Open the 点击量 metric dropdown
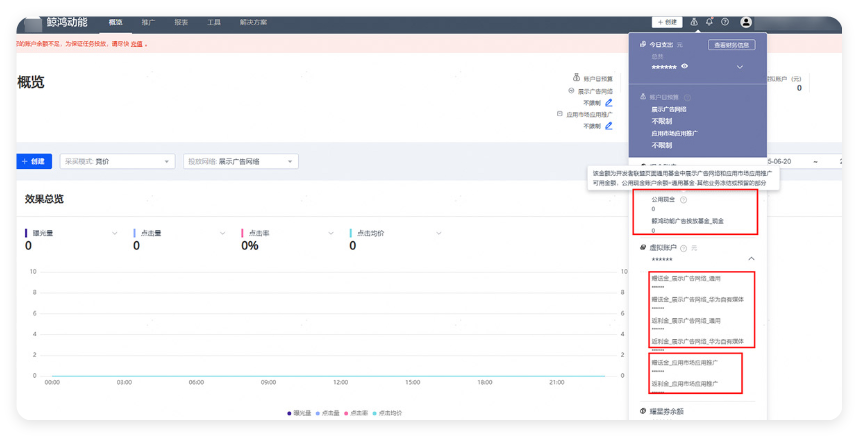The width and height of the screenshot is (858, 436). pyautogui.click(x=223, y=233)
